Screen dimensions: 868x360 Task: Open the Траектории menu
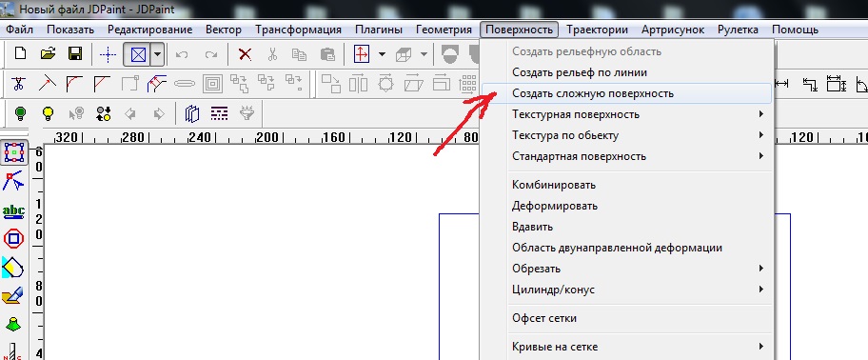click(598, 30)
